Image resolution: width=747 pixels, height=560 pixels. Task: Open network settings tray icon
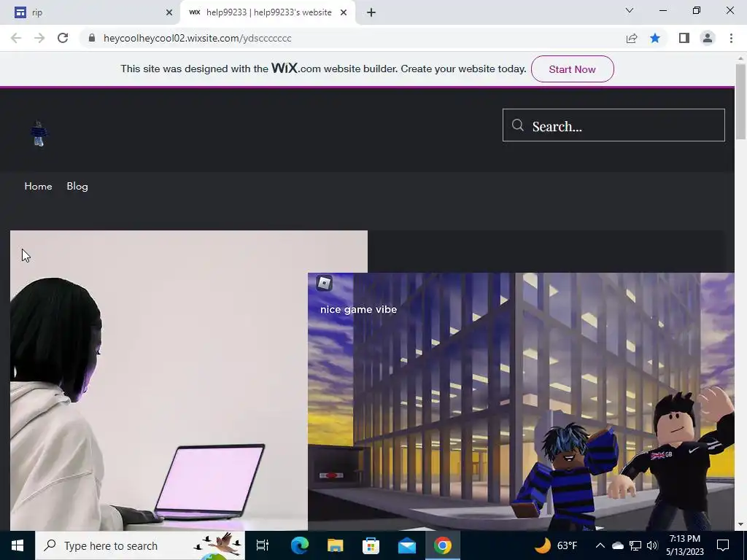coord(635,545)
